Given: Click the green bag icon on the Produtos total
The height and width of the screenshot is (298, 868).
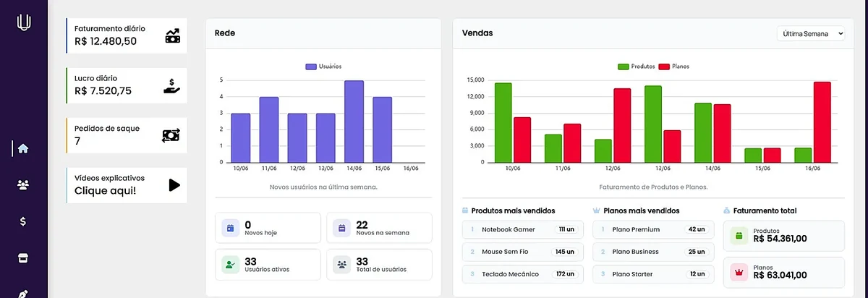Looking at the screenshot, I should coord(739,236).
